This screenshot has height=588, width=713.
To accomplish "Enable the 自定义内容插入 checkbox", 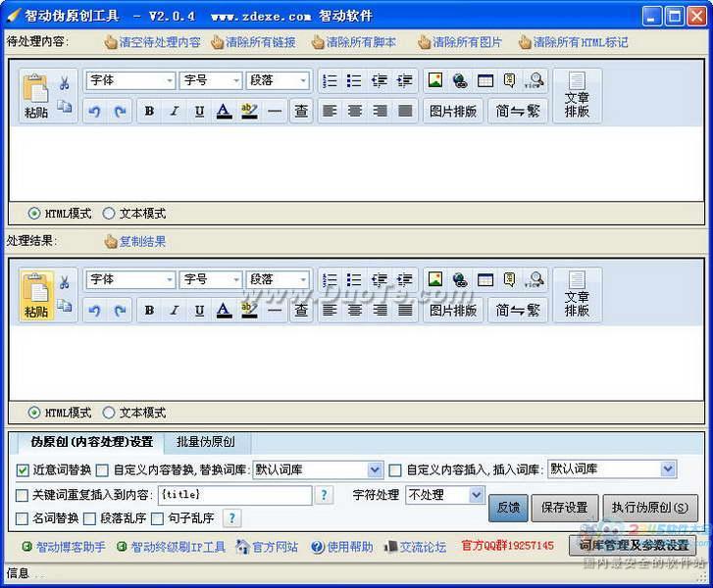I will (395, 470).
